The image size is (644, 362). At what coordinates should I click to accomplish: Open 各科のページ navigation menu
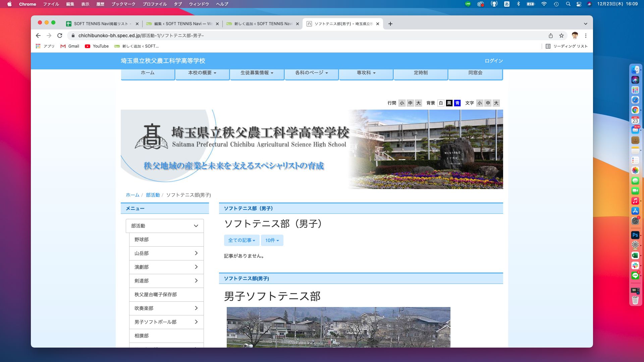pos(312,73)
